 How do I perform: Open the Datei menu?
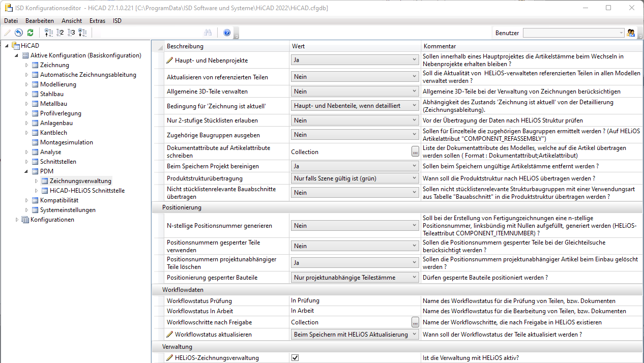pyautogui.click(x=11, y=21)
